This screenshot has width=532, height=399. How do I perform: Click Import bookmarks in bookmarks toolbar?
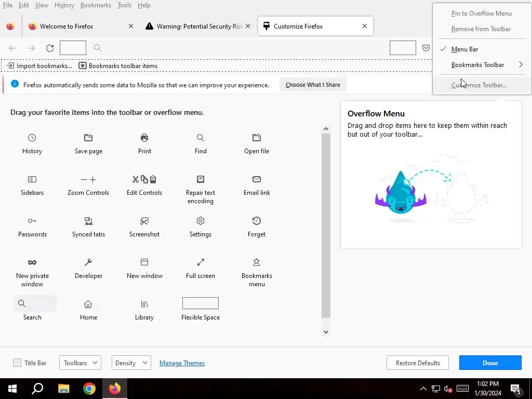(x=39, y=66)
